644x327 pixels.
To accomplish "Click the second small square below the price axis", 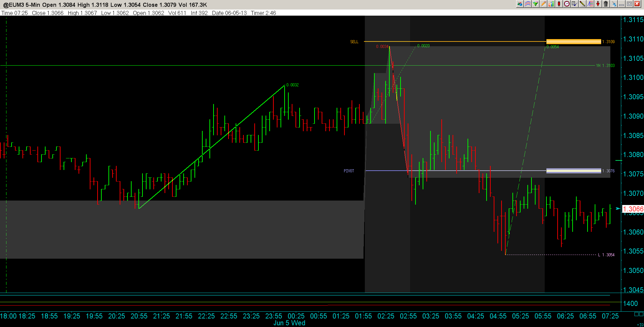I will point(641,314).
